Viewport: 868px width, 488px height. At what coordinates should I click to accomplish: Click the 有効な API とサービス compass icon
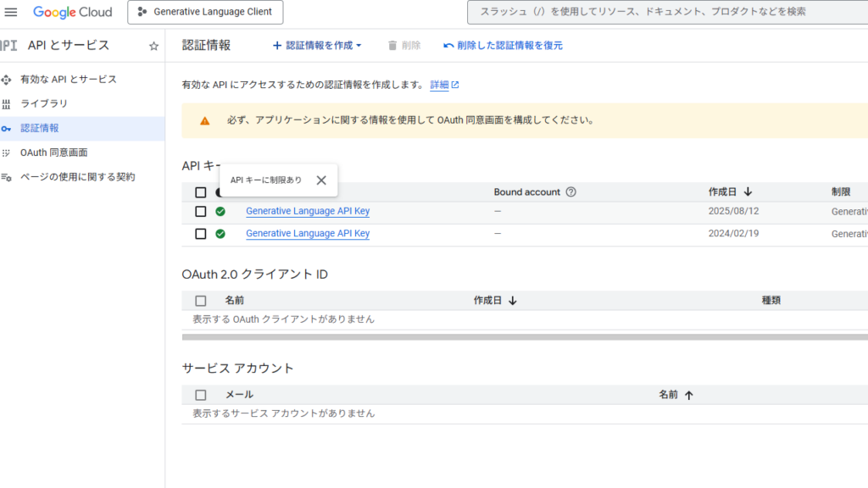coord(8,80)
